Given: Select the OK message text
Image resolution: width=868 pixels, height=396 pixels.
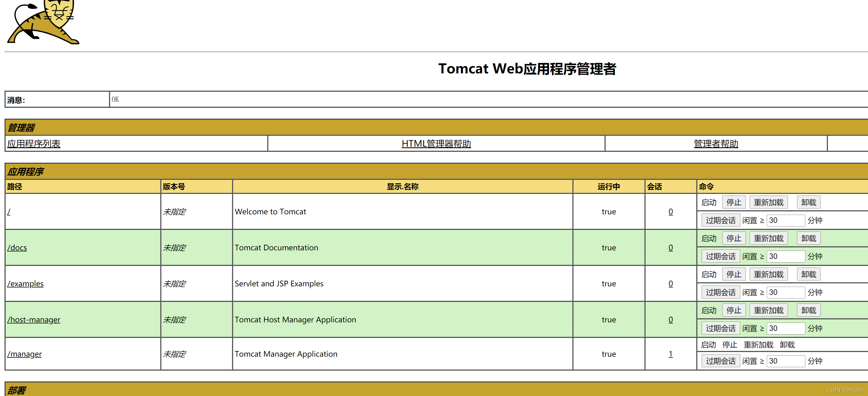Looking at the screenshot, I should pos(115,99).
